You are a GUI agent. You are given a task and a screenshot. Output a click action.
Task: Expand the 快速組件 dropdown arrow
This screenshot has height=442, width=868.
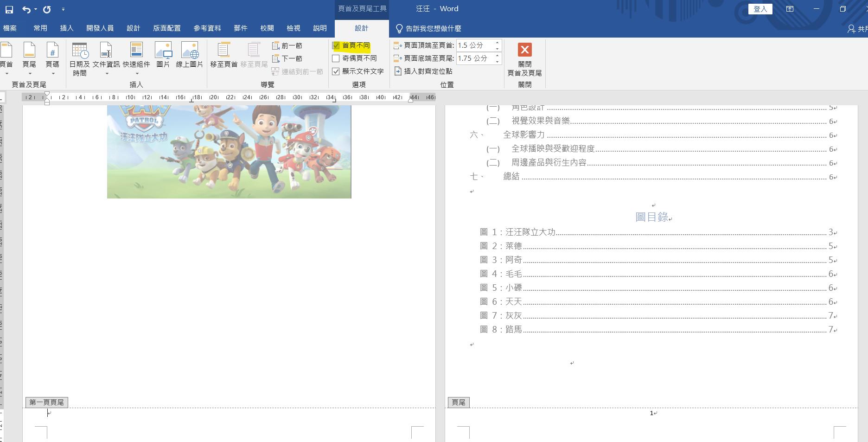[x=137, y=73]
